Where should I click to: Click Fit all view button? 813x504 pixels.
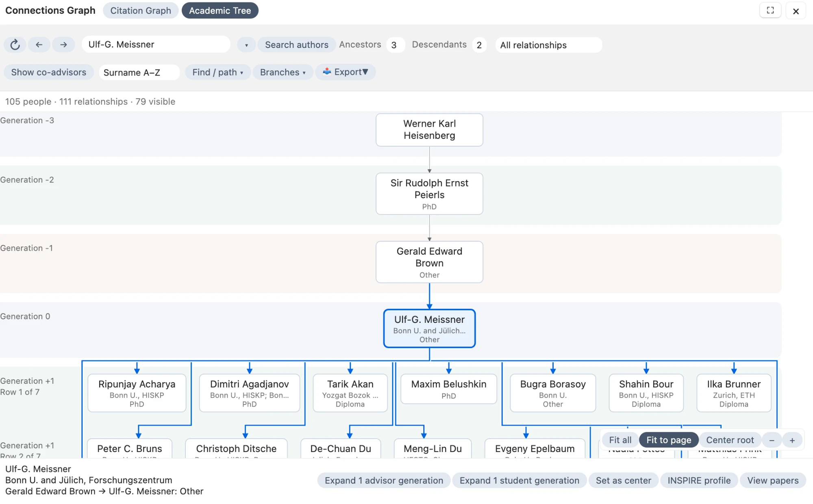click(x=620, y=440)
